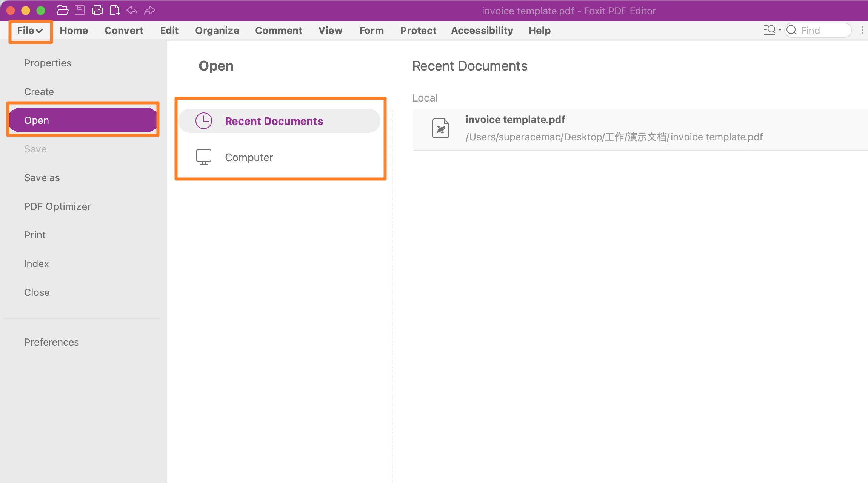The height and width of the screenshot is (483, 868).
Task: Click the green fullscreen window button
Action: tap(41, 11)
